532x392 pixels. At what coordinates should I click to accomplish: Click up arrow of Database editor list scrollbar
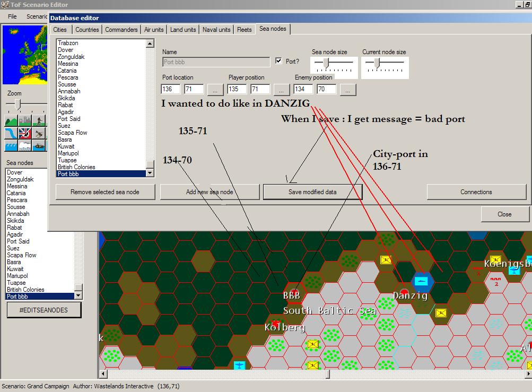[x=150, y=43]
